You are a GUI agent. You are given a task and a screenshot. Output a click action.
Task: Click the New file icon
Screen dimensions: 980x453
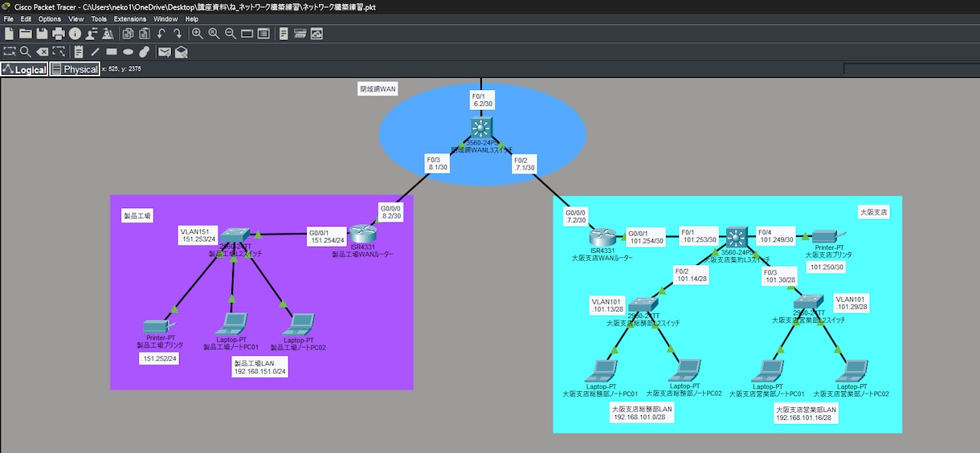tap(10, 34)
